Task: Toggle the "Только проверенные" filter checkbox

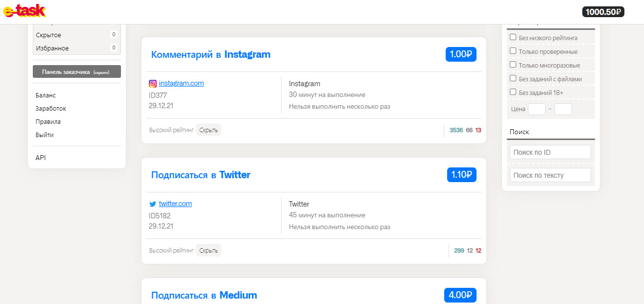Action: [513, 51]
